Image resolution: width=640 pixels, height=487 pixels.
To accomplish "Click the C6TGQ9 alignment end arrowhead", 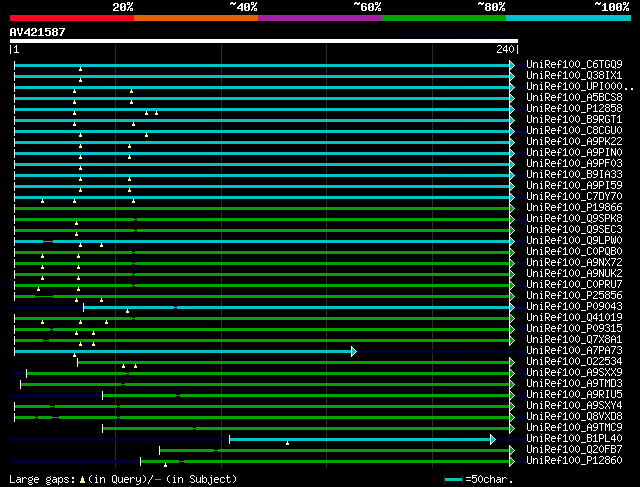I will click(512, 65).
